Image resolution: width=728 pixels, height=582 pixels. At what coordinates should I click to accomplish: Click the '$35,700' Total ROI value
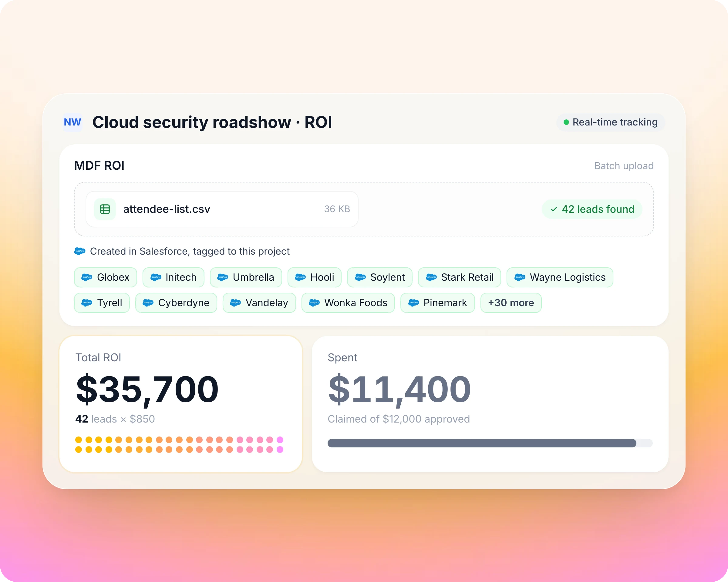tap(147, 390)
